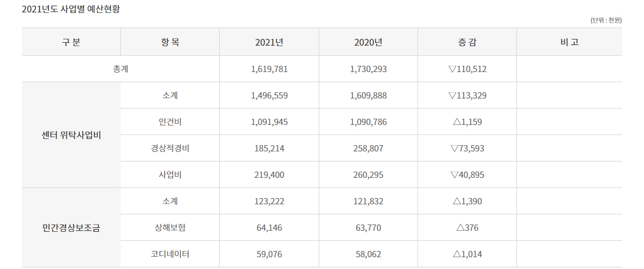Select the ▽110,512 decrease value
This screenshot has width=644, height=269.
467,69
